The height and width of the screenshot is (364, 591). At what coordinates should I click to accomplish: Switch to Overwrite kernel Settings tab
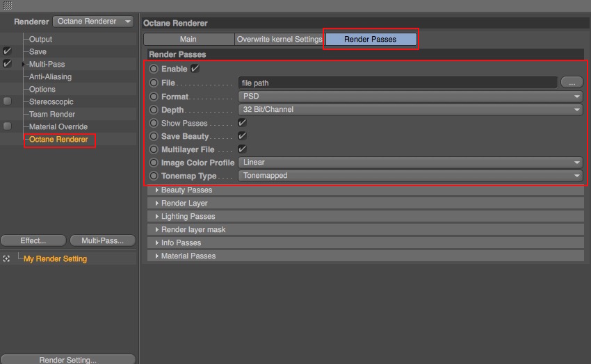(x=280, y=39)
